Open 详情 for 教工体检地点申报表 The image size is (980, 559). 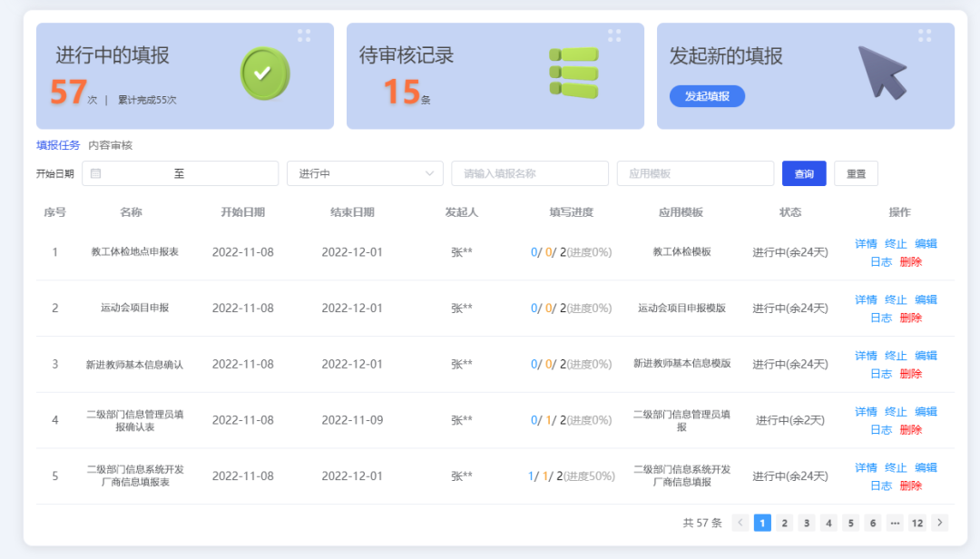[x=866, y=243]
